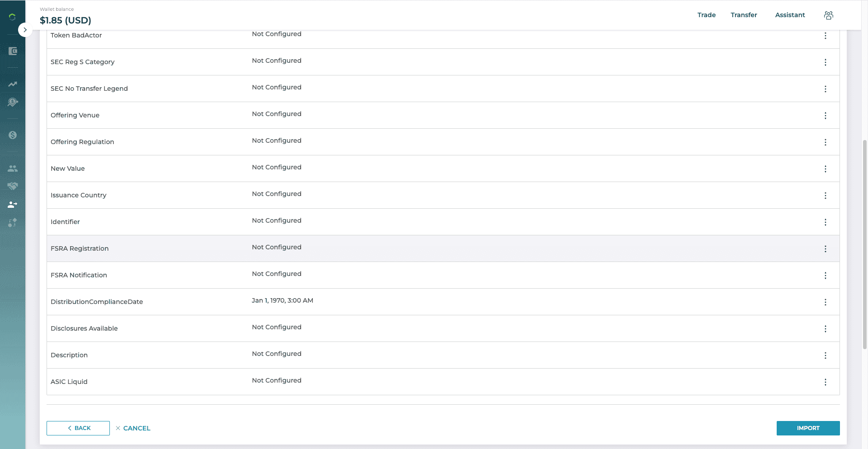The width and height of the screenshot is (868, 449).
Task: Open the wallet icon in sidebar
Action: (13, 51)
